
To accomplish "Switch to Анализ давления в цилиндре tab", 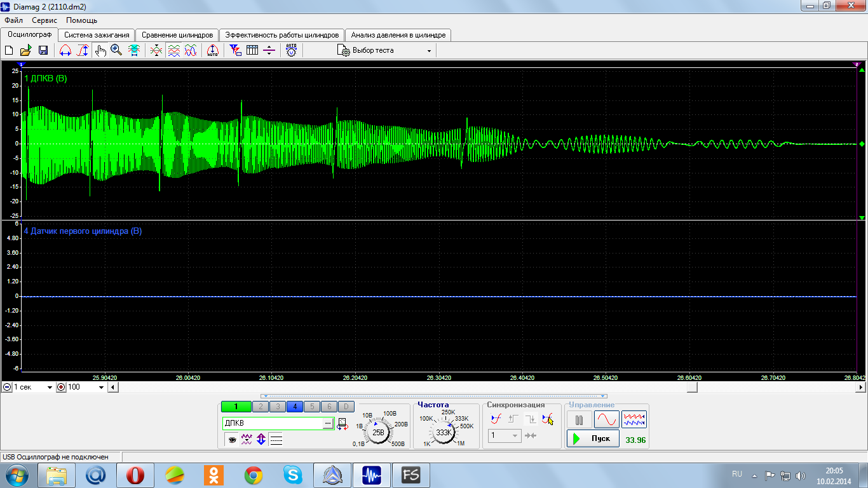I will pos(398,35).
